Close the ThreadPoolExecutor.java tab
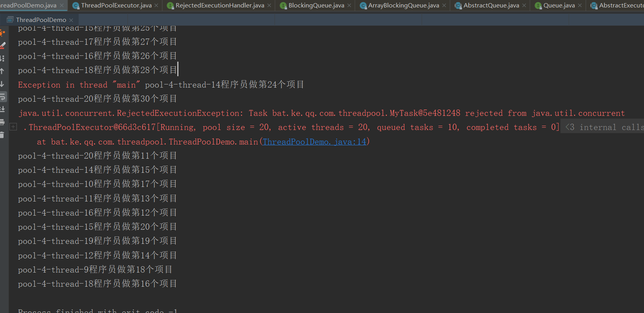 pos(156,5)
